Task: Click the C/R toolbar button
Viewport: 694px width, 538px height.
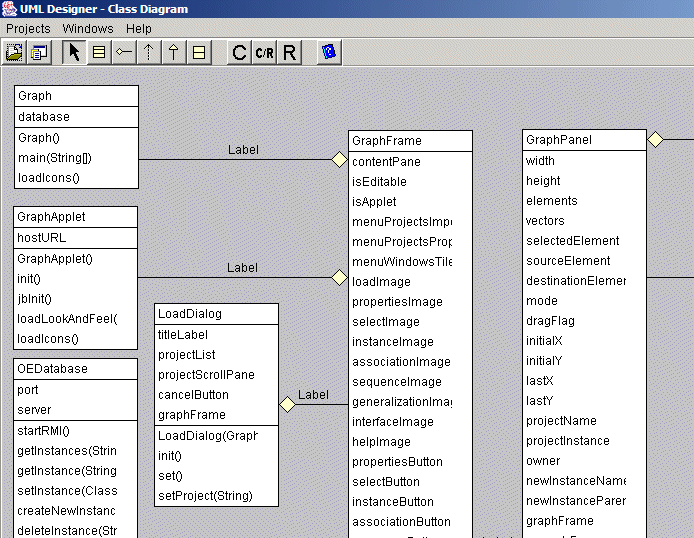Action: [x=265, y=53]
